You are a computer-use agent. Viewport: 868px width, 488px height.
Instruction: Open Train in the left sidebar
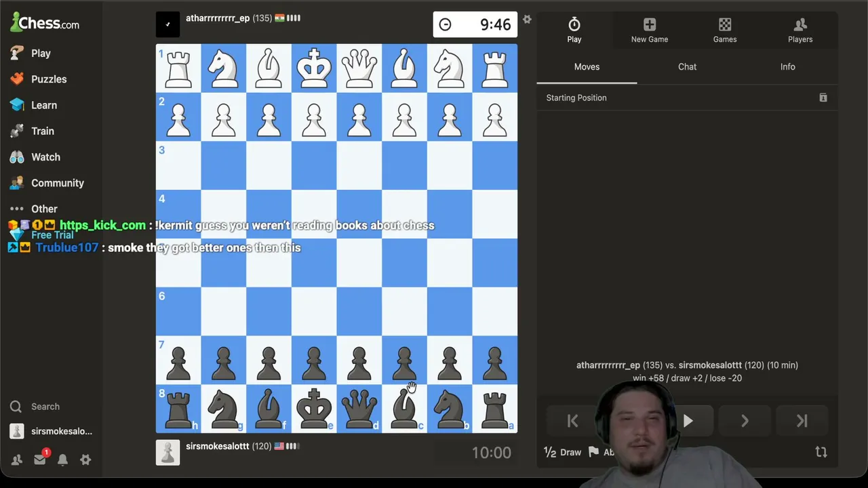[x=32, y=131]
